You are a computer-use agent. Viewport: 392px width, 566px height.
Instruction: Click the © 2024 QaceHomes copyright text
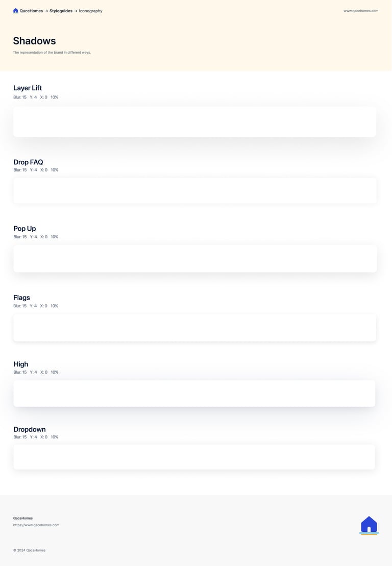point(29,550)
